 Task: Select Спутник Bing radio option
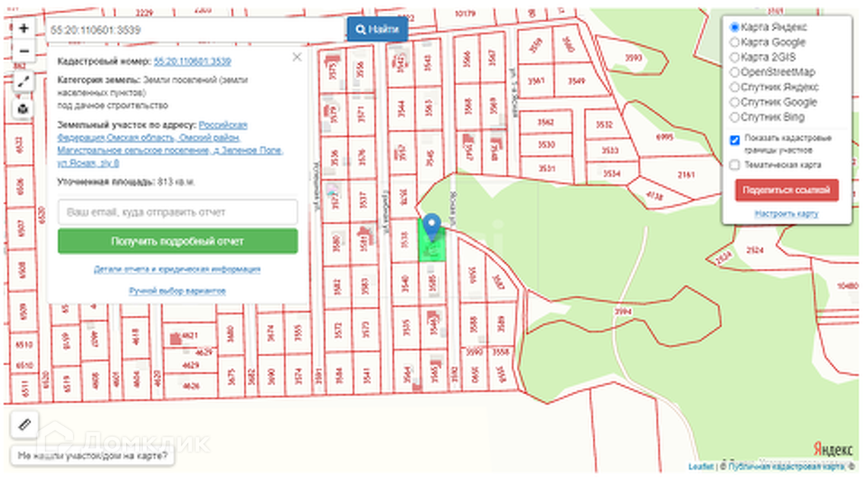pos(734,117)
